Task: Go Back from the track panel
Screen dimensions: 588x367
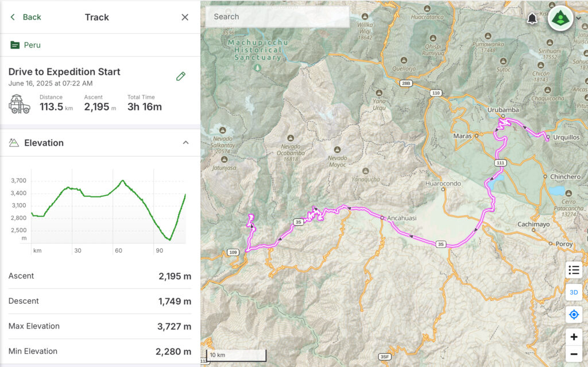Action: click(x=26, y=17)
